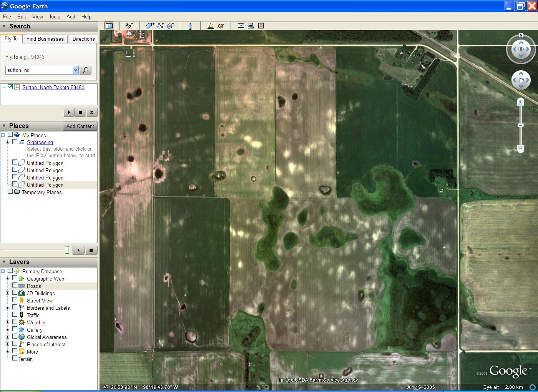This screenshot has width=538, height=392.
Task: Enable the Weather layer checkbox
Action: pos(15,322)
